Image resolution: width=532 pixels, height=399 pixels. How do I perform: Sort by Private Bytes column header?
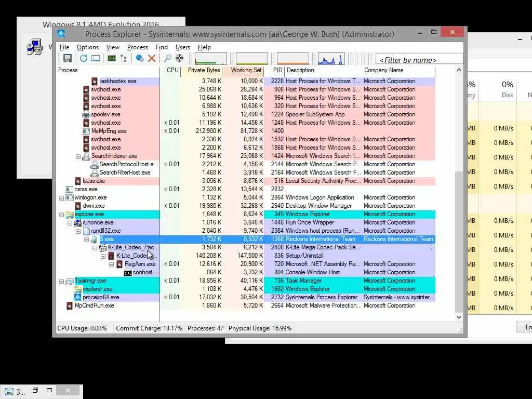click(x=202, y=70)
